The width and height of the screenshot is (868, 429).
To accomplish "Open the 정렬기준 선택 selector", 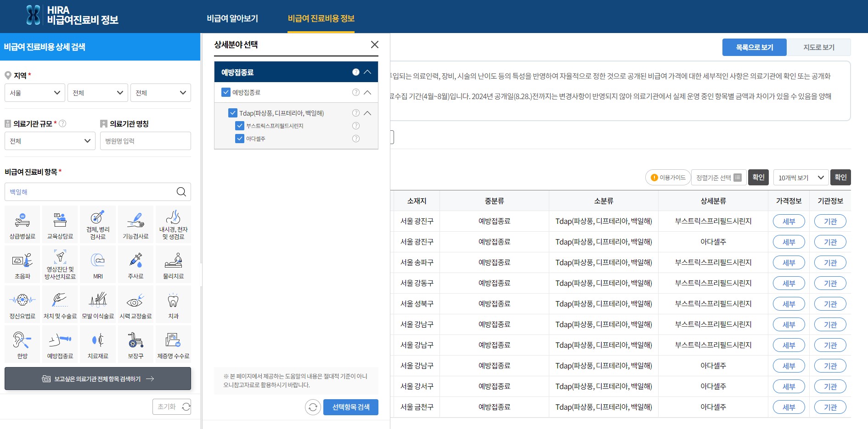I will [719, 178].
